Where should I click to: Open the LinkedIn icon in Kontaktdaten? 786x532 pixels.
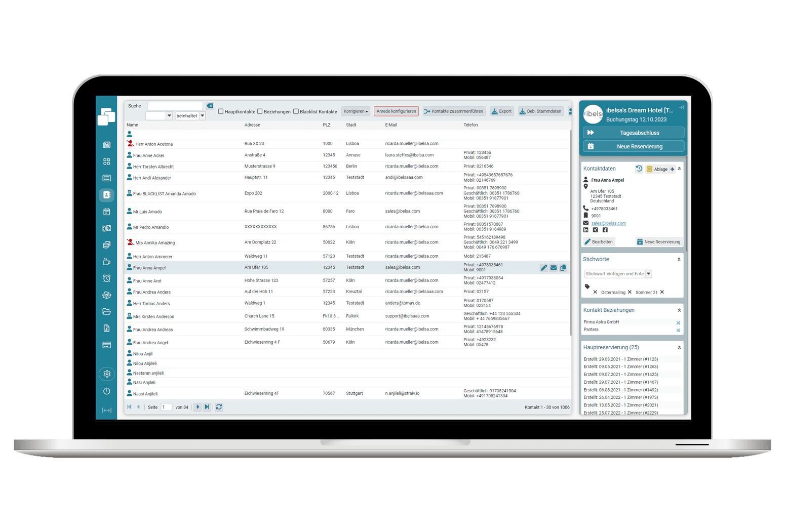coord(586,230)
